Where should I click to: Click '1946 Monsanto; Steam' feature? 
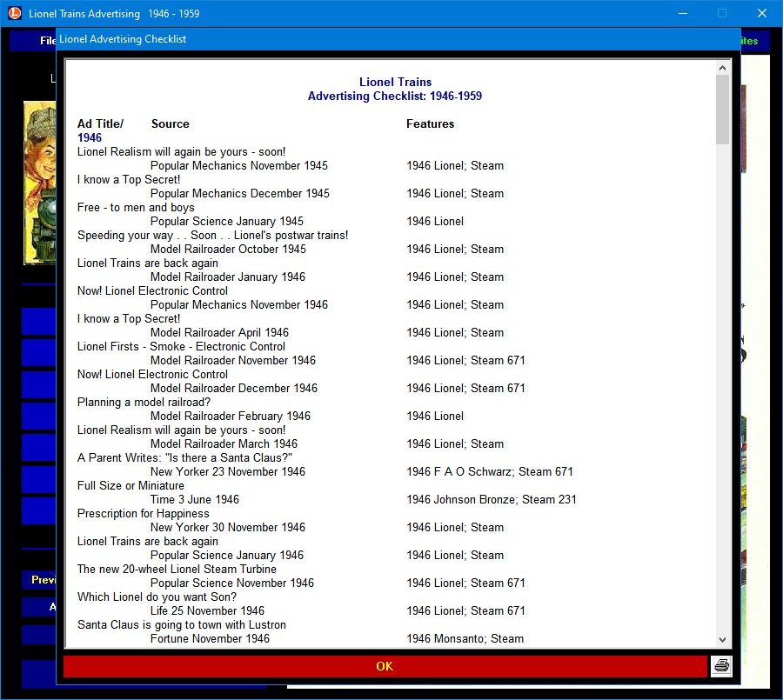click(x=465, y=639)
